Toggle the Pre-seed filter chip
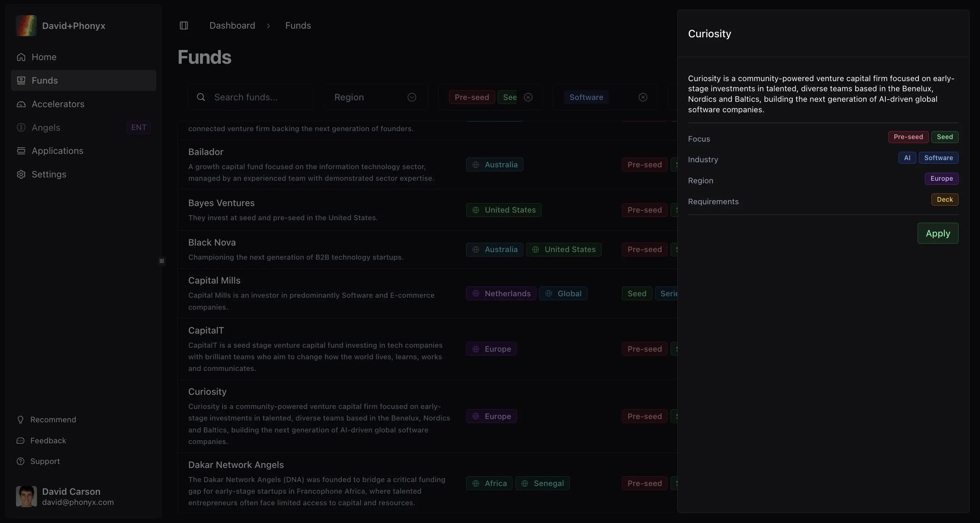980x523 pixels. pyautogui.click(x=472, y=97)
